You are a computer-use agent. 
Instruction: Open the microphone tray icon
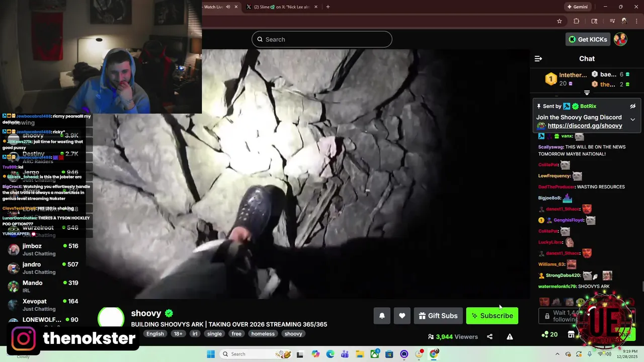589,354
